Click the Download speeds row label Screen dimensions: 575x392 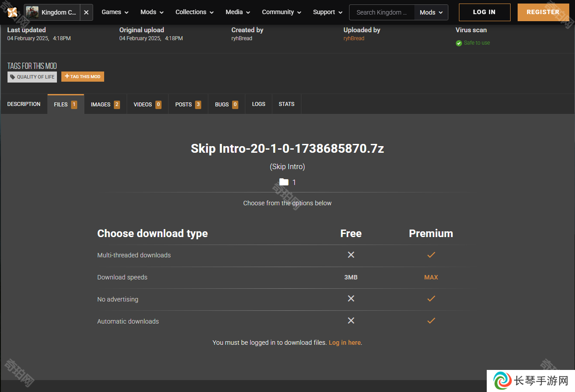(122, 277)
